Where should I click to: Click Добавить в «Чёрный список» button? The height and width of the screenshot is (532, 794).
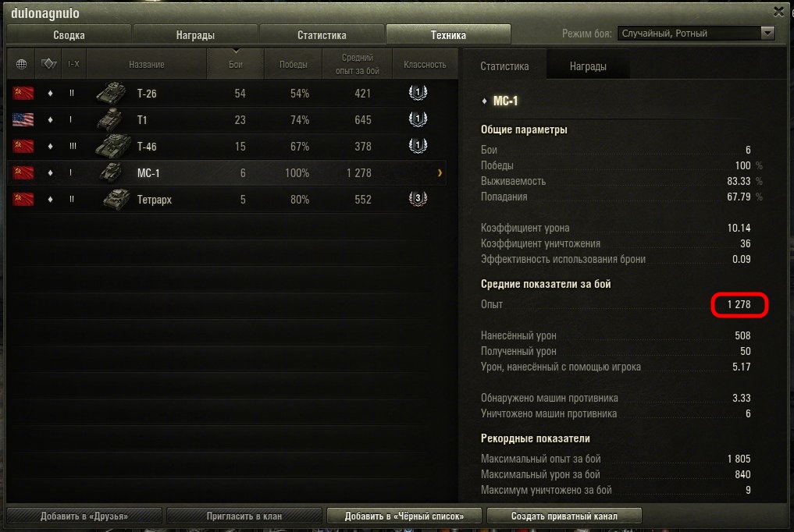point(404,516)
